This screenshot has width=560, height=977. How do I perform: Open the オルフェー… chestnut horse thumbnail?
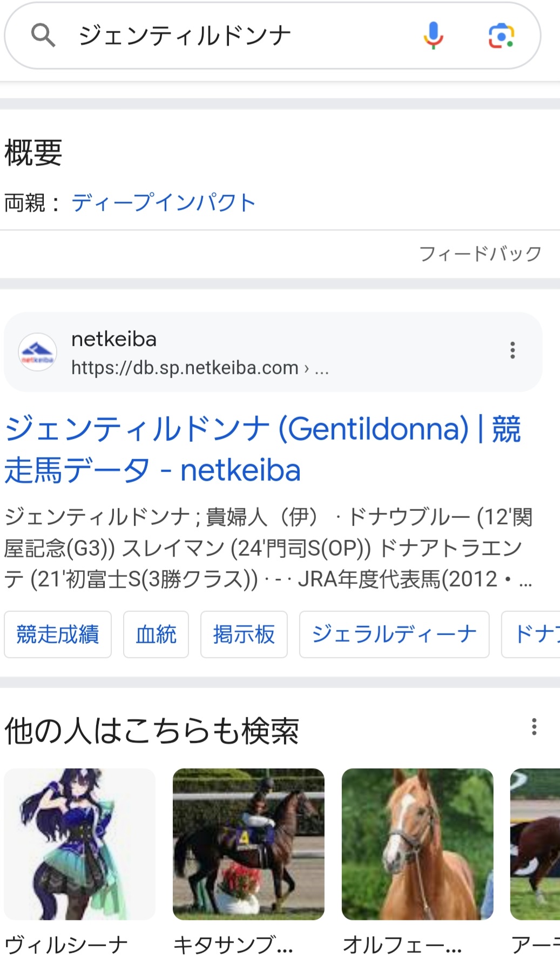pos(417,844)
